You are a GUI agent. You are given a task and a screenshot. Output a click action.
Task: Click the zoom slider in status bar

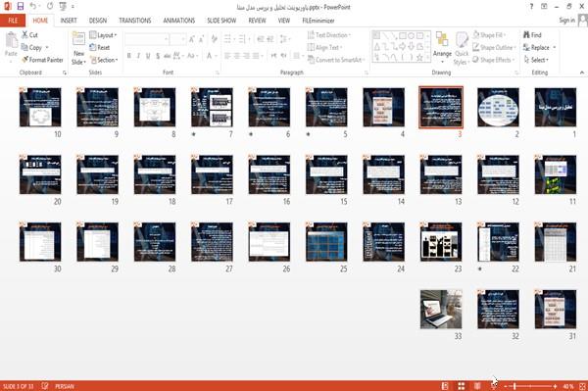pyautogui.click(x=530, y=386)
